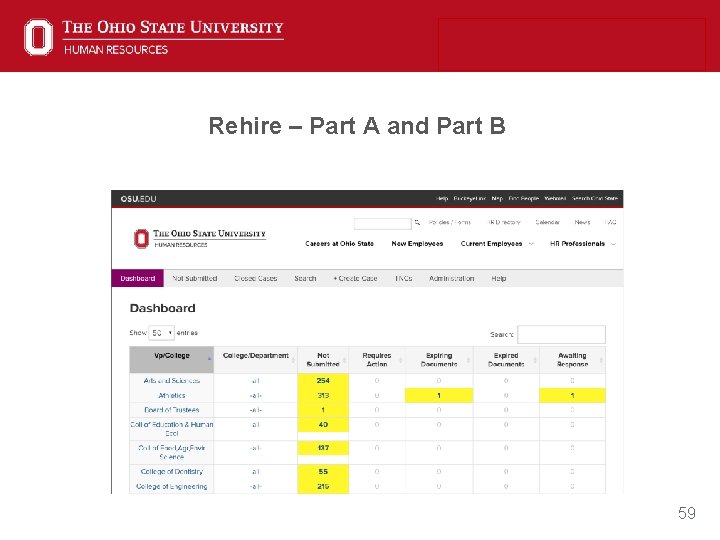Open Policies / Forms link

(x=450, y=222)
